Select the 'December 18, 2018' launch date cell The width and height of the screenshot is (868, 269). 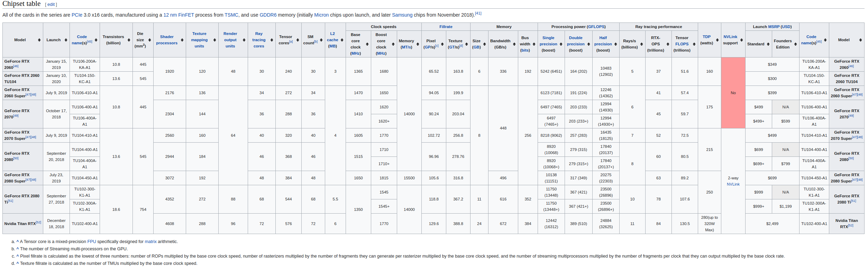pos(56,224)
